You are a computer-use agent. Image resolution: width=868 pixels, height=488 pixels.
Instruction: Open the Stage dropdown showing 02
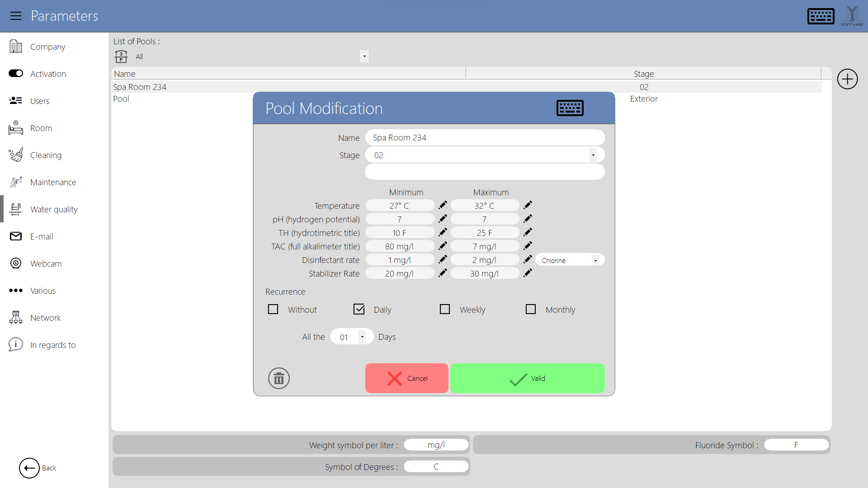point(593,155)
